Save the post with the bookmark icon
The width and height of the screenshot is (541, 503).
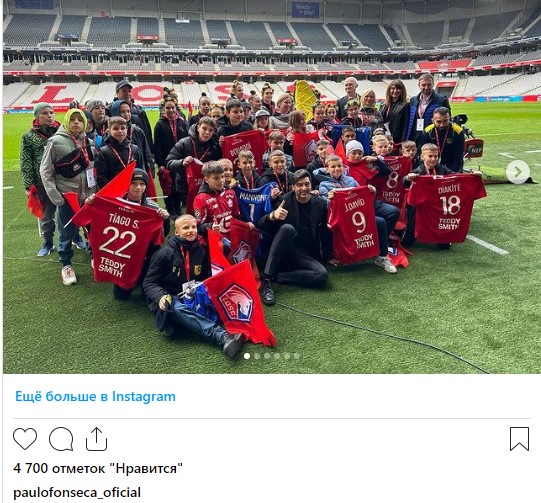519,439
